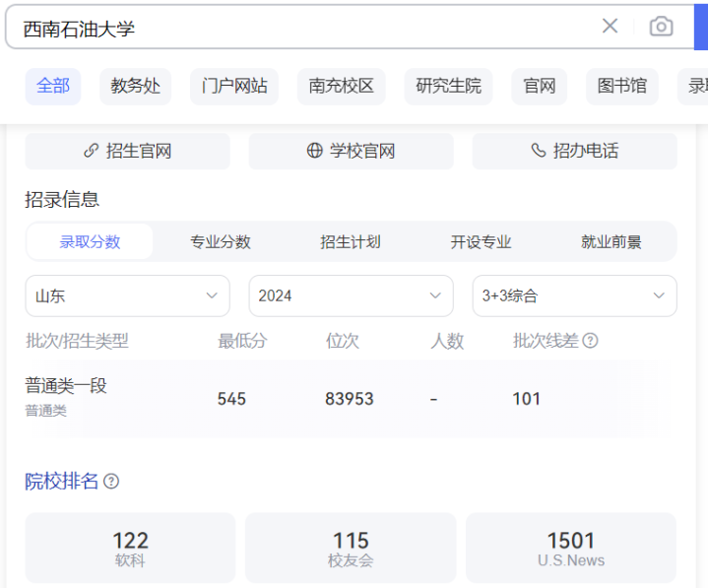Switch to 开设专业 tab
The height and width of the screenshot is (588, 708).
[481, 241]
